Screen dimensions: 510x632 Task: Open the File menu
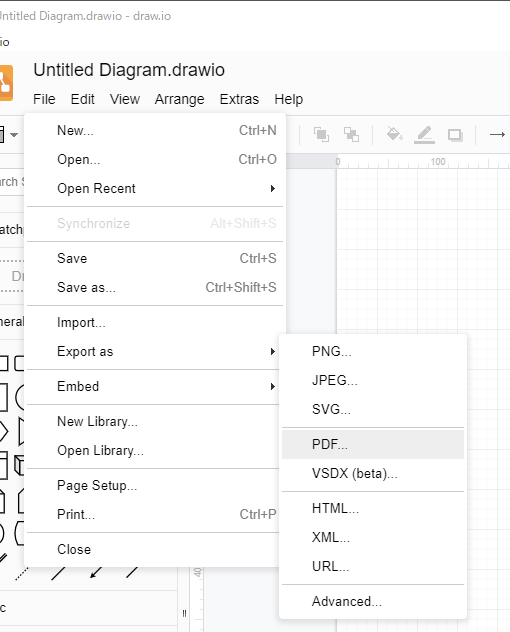pos(44,99)
